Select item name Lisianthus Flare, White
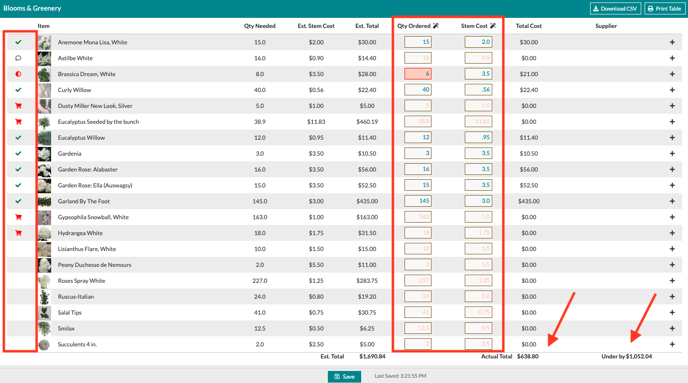 (87, 249)
